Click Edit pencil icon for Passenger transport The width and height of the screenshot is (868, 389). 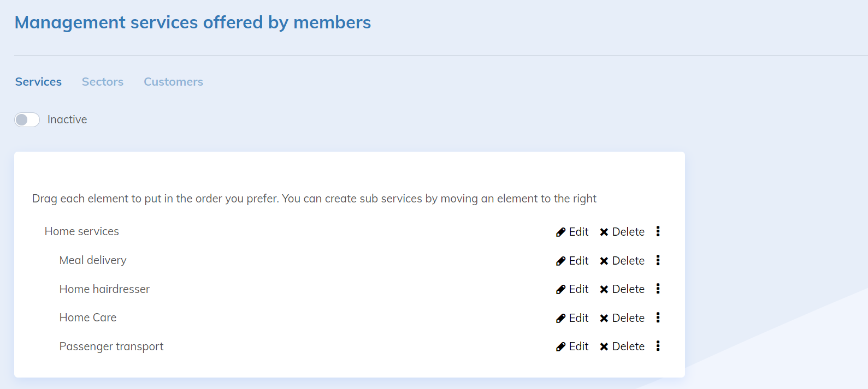point(560,346)
